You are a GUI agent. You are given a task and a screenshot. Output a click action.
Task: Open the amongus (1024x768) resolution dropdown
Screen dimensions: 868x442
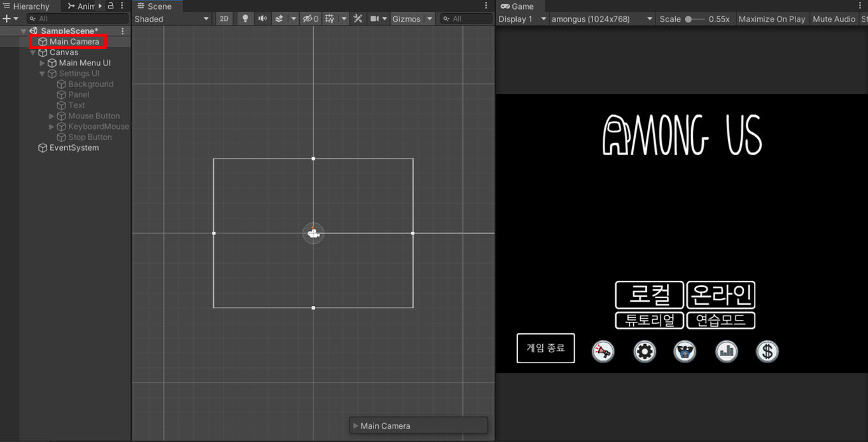602,19
